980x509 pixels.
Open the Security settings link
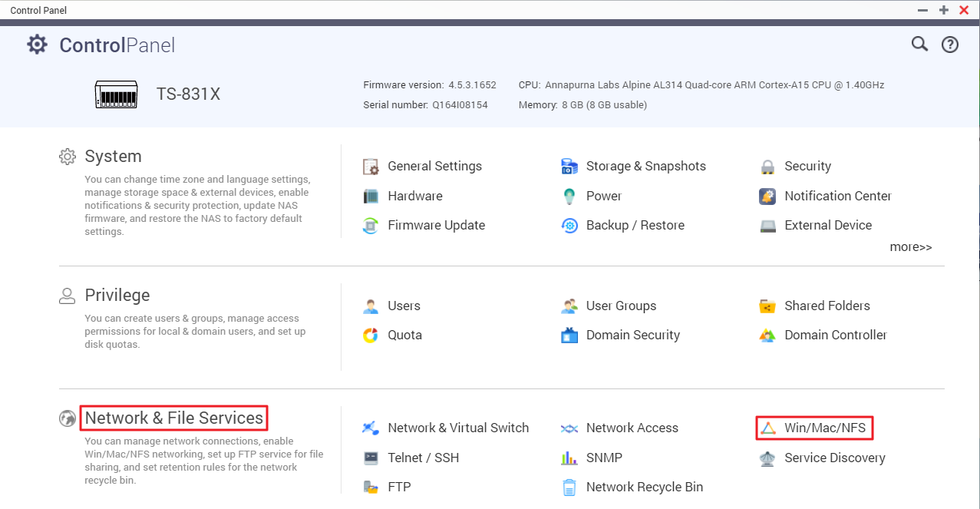[x=807, y=167]
